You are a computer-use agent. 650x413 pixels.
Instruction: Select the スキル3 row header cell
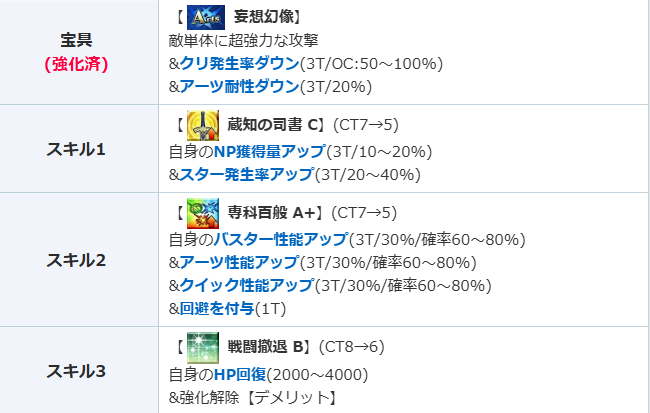pyautogui.click(x=76, y=370)
